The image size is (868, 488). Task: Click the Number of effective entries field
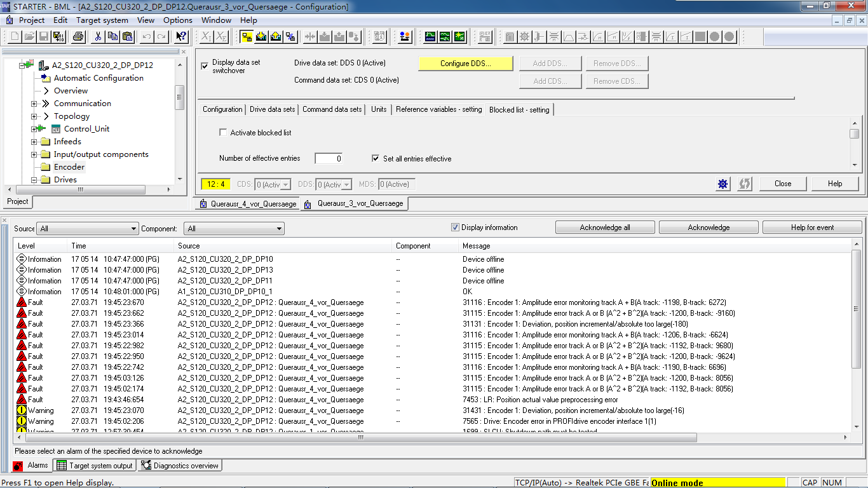(x=329, y=158)
